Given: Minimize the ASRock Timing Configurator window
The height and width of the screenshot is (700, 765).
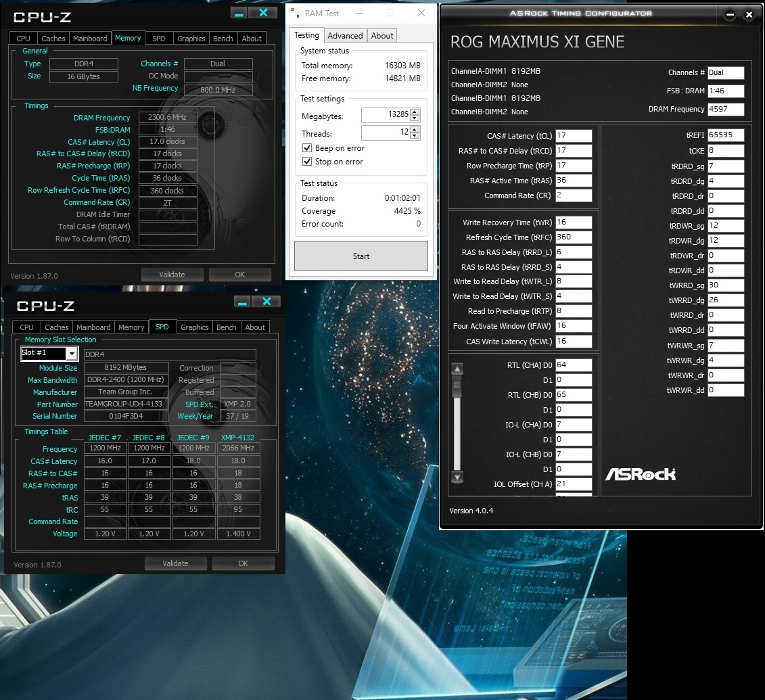Looking at the screenshot, I should tap(730, 15).
